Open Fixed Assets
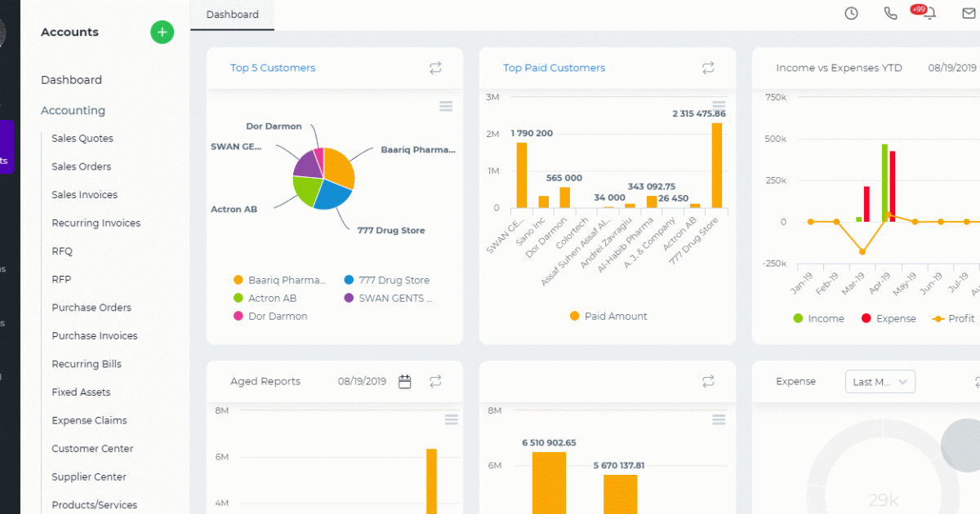This screenshot has width=980, height=514. point(81,392)
